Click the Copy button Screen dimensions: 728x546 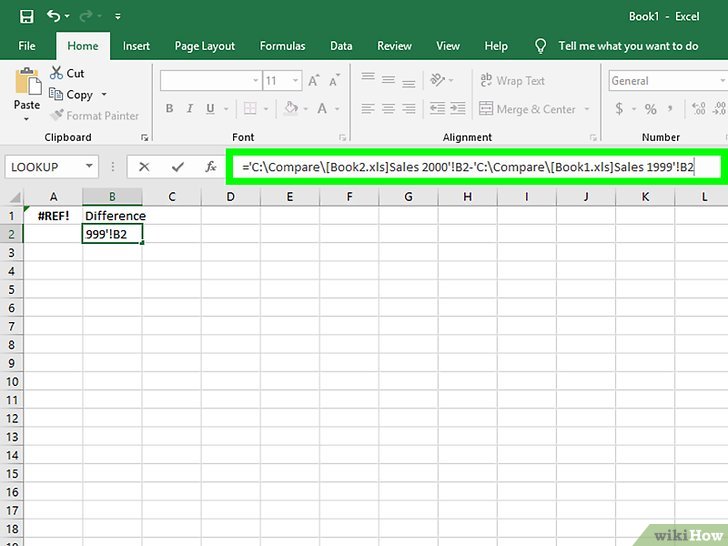[71, 95]
